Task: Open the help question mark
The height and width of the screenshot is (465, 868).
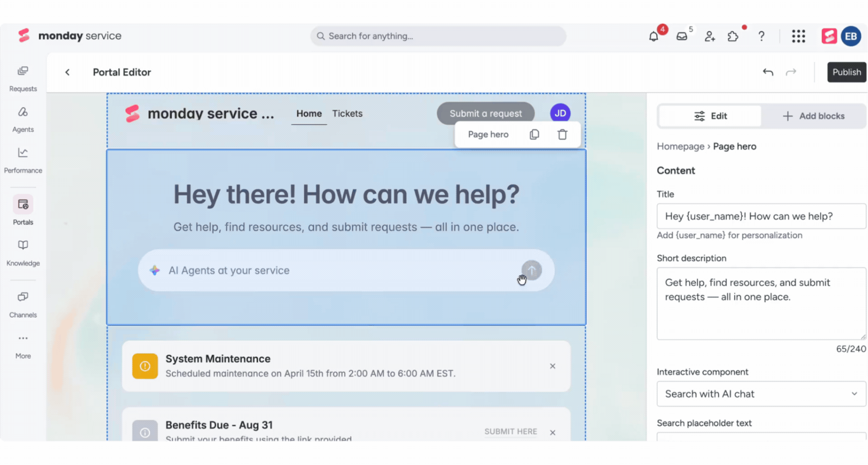Action: 761,36
